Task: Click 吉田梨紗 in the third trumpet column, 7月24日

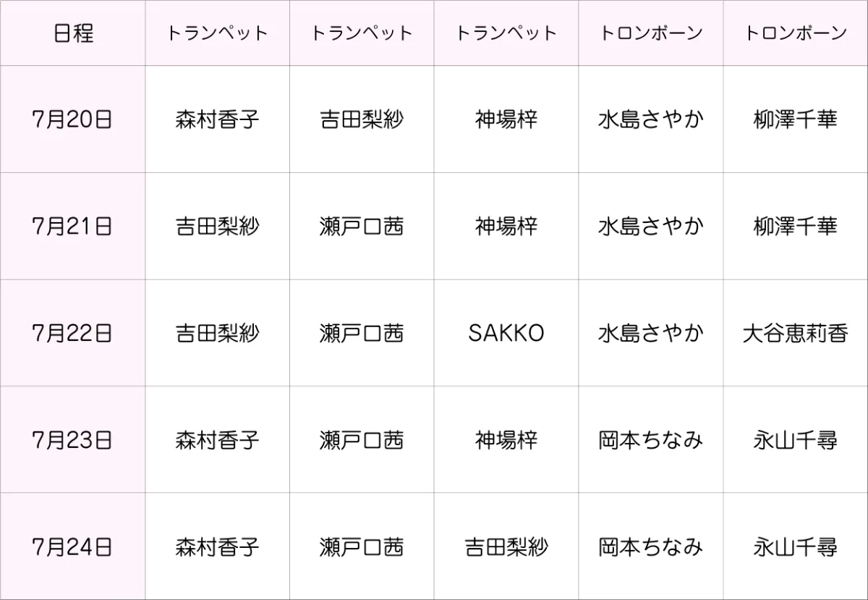Action: pos(506,546)
